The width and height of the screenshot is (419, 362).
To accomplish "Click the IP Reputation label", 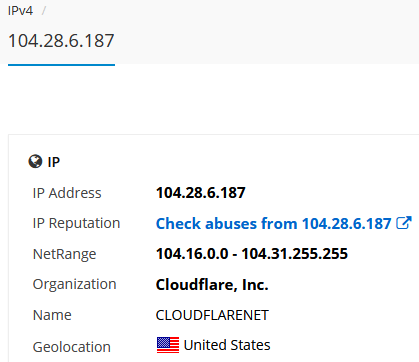I will click(x=76, y=223).
